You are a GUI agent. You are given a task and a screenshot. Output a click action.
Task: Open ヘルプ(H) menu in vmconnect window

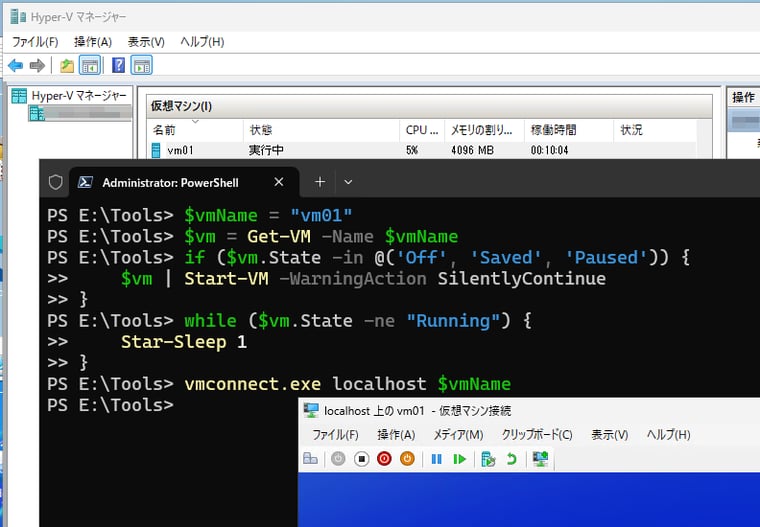668,435
